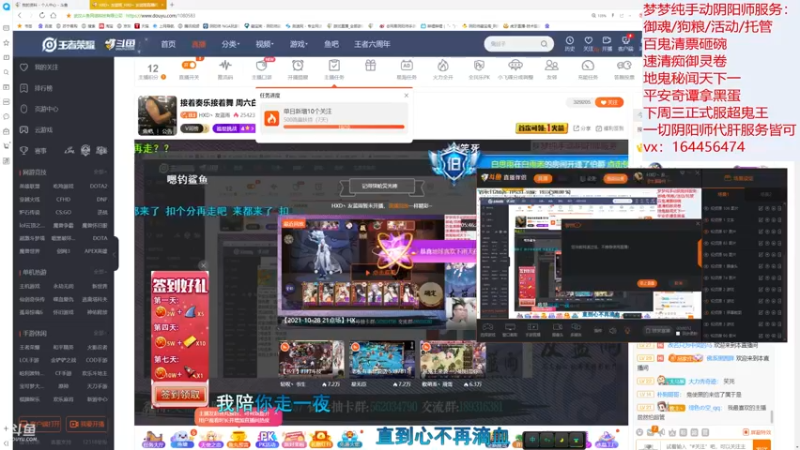Expand the 视频 dropdown in navigation
Image resolution: width=800 pixels, height=450 pixels.
tap(264, 44)
